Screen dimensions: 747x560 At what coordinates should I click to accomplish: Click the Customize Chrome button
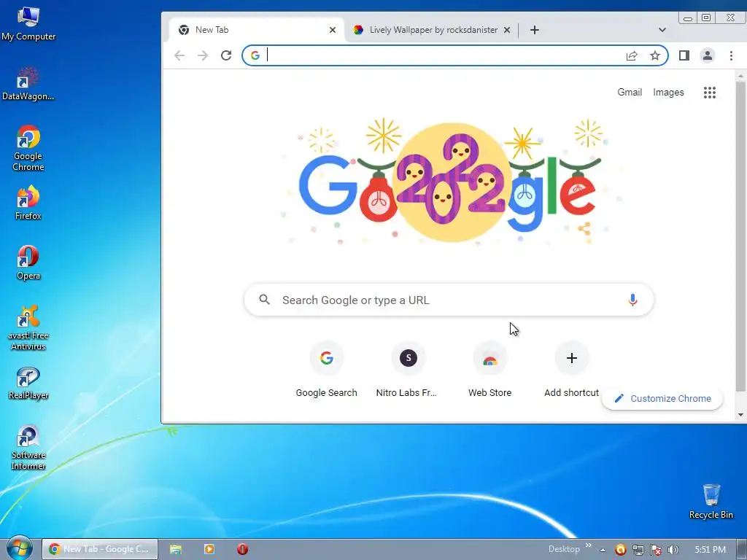click(x=662, y=399)
